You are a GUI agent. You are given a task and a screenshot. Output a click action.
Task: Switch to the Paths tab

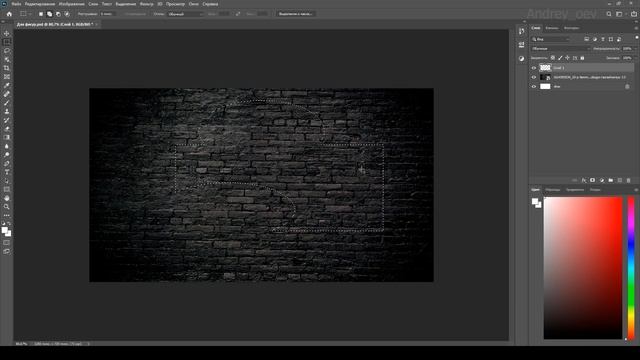[x=571, y=28]
